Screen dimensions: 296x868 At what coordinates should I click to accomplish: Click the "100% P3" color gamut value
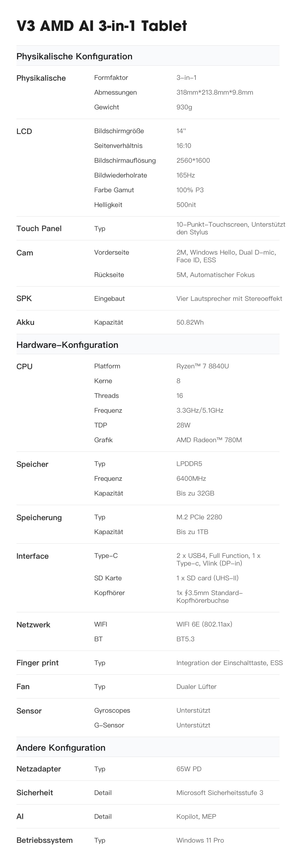point(190,190)
